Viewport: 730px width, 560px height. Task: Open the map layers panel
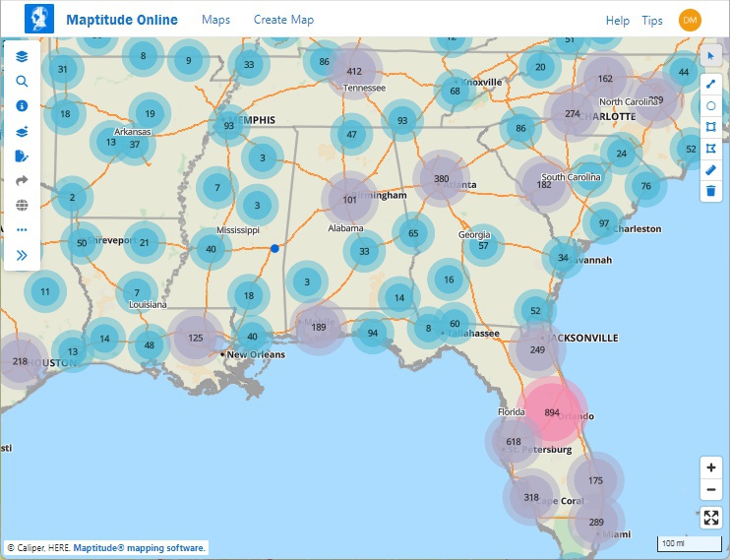point(22,57)
